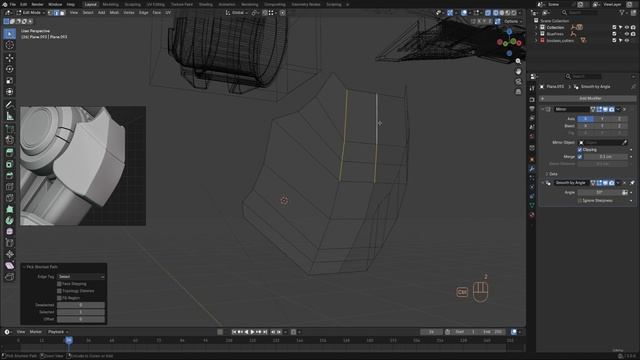
Task: Click the current frame marker in timeline
Action: (x=69, y=340)
